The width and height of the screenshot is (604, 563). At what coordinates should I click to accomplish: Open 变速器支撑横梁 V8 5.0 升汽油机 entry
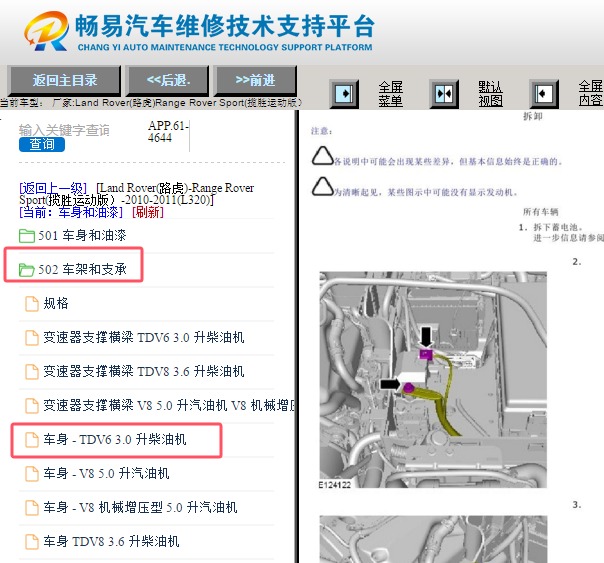click(x=169, y=405)
